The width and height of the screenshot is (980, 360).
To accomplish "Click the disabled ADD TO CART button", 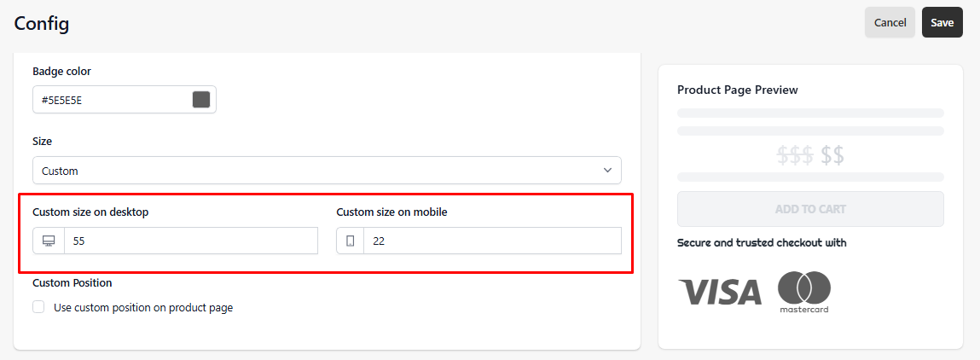I will pos(810,209).
